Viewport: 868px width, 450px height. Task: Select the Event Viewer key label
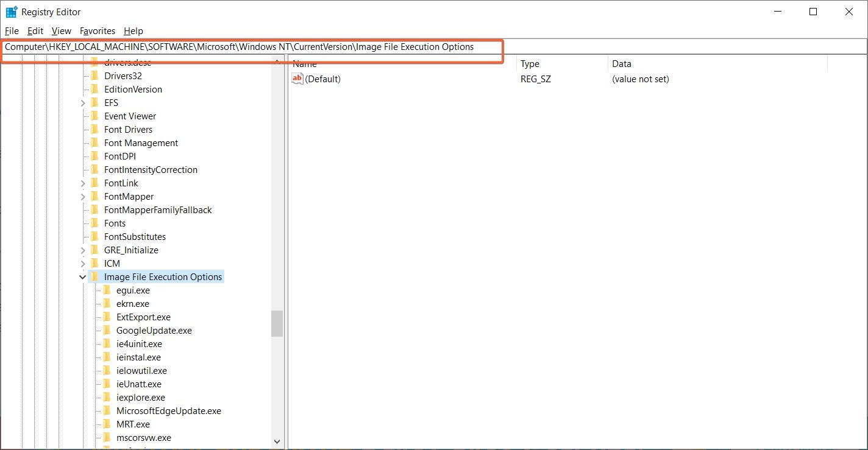pyautogui.click(x=130, y=116)
